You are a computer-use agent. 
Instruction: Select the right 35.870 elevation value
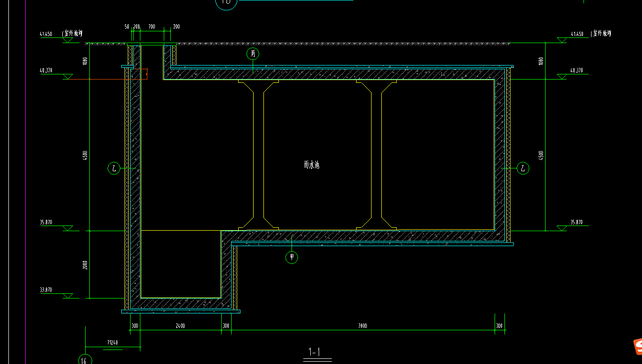[577, 222]
